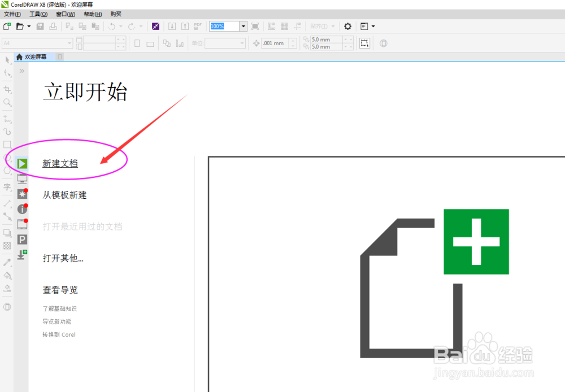Open Options with the gear icon
Screen dimensions: 565x392
pyautogui.click(x=347, y=27)
